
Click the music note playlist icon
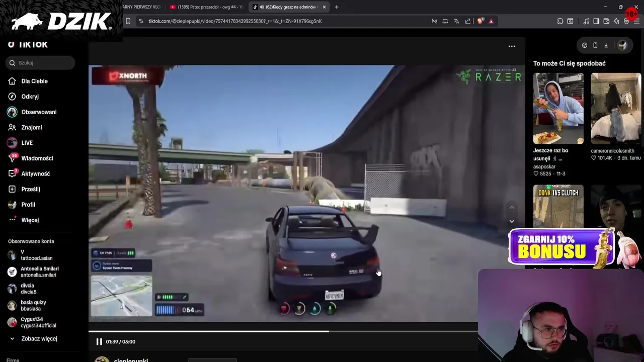586,21
